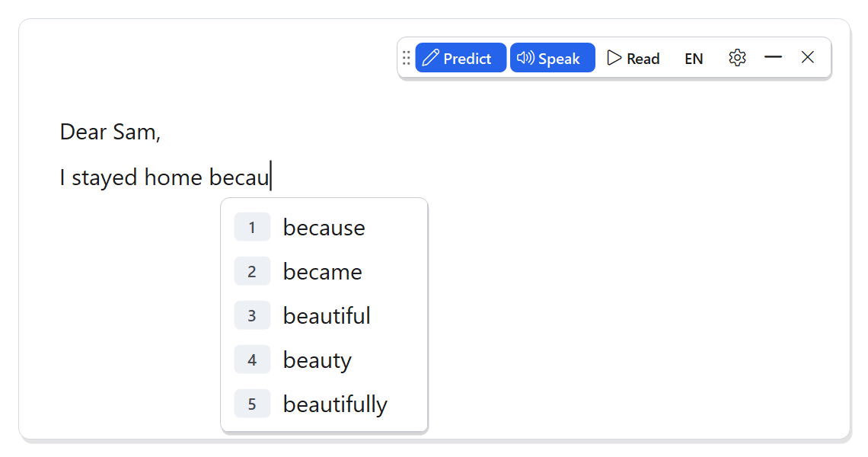Click the text "I stayed home becau"
This screenshot has width=868, height=457.
[164, 177]
